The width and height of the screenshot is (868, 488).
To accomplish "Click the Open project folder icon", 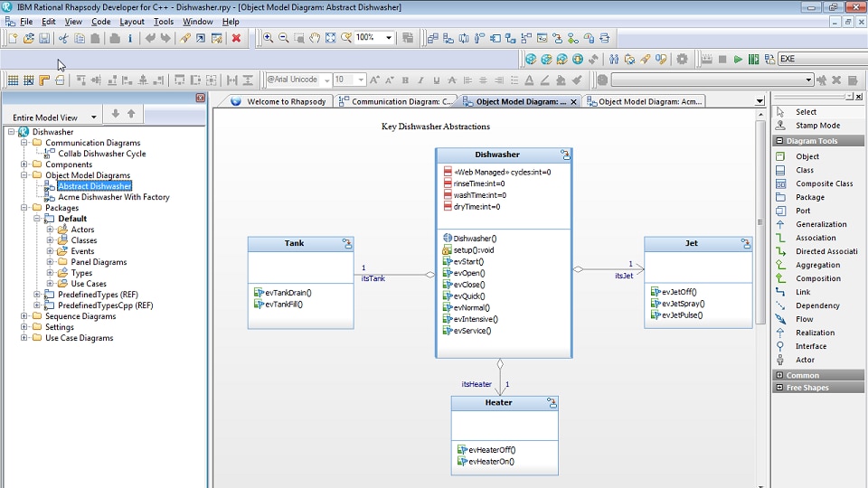I will pyautogui.click(x=29, y=38).
